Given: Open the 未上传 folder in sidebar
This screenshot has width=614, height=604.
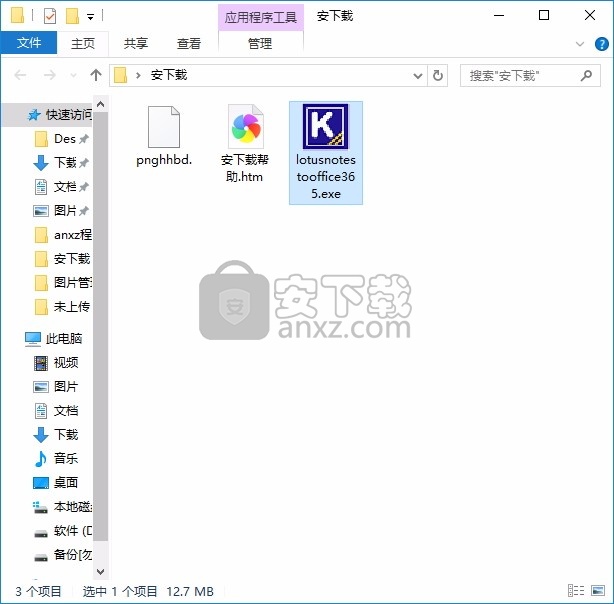Looking at the screenshot, I should coord(63,307).
